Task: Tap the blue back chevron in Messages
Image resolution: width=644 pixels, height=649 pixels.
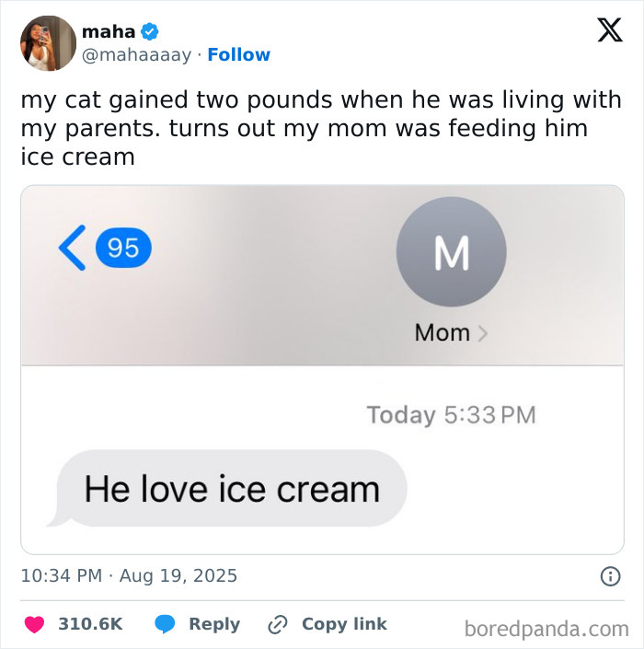Action: point(72,249)
